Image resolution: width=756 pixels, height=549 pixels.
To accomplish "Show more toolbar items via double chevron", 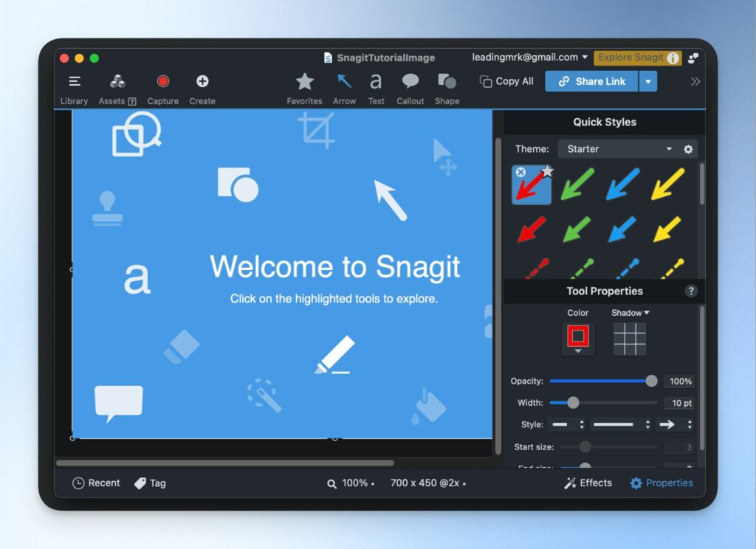I will coord(695,81).
